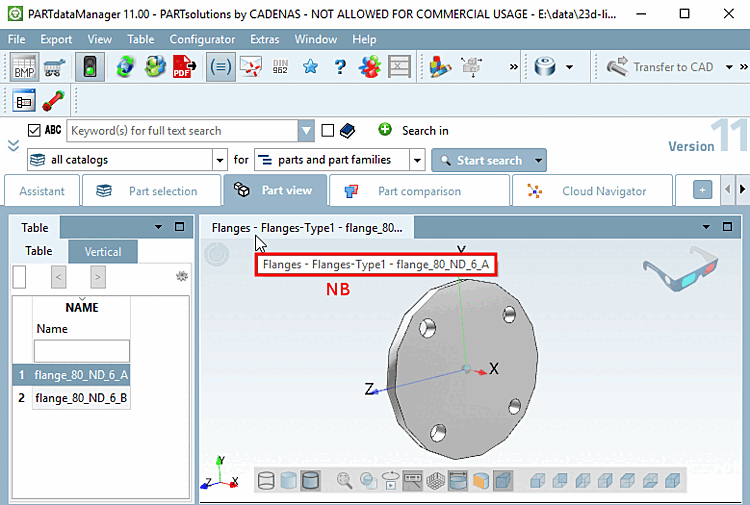Click the shopping cart icon in toolbar

[54, 67]
